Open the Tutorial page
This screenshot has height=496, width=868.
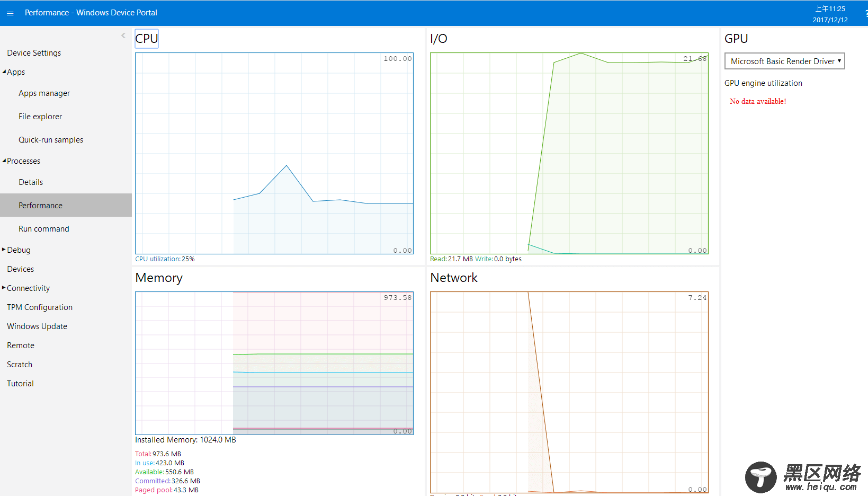point(20,384)
